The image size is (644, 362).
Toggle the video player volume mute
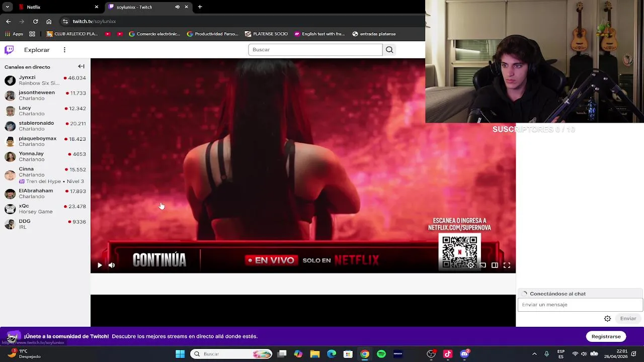(x=112, y=265)
